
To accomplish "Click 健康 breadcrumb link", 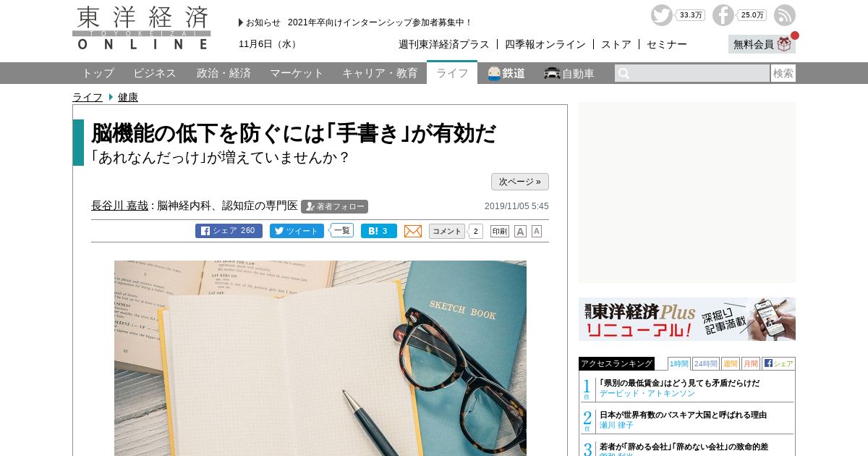I will click(x=128, y=97).
